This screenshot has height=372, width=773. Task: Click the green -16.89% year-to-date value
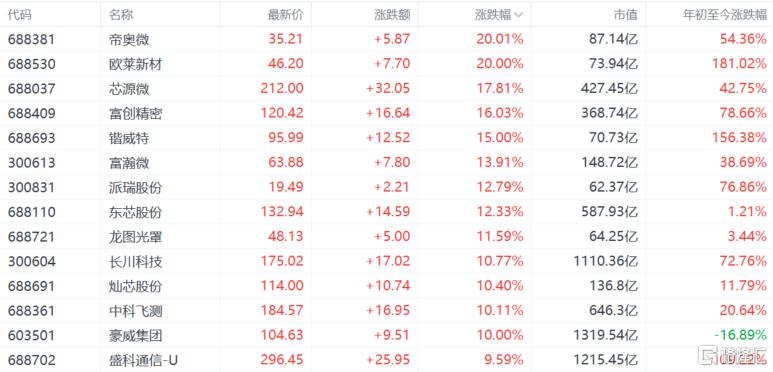tap(740, 336)
